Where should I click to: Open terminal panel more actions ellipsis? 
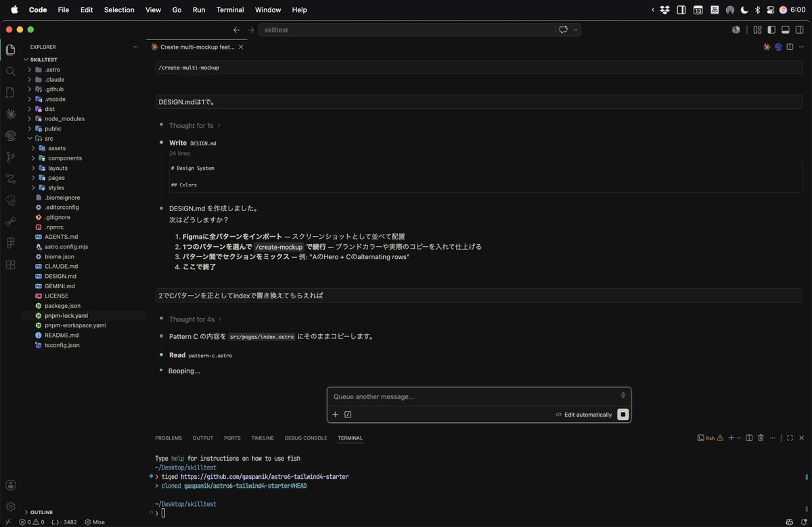point(773,438)
